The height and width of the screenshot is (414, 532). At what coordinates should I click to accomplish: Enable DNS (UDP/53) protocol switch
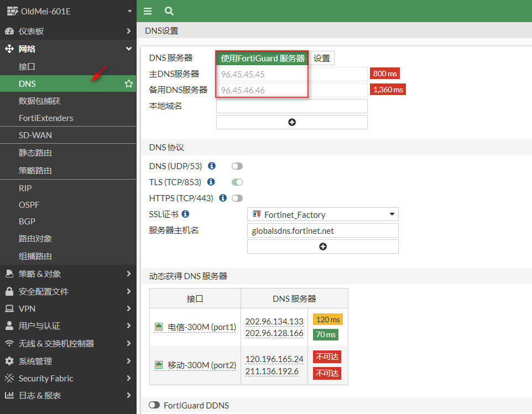click(x=237, y=166)
